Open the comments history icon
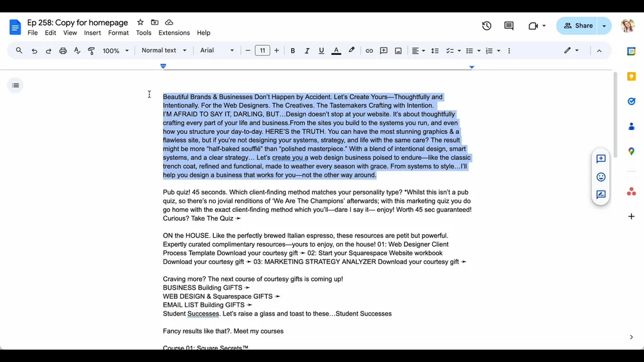 pos(509,26)
